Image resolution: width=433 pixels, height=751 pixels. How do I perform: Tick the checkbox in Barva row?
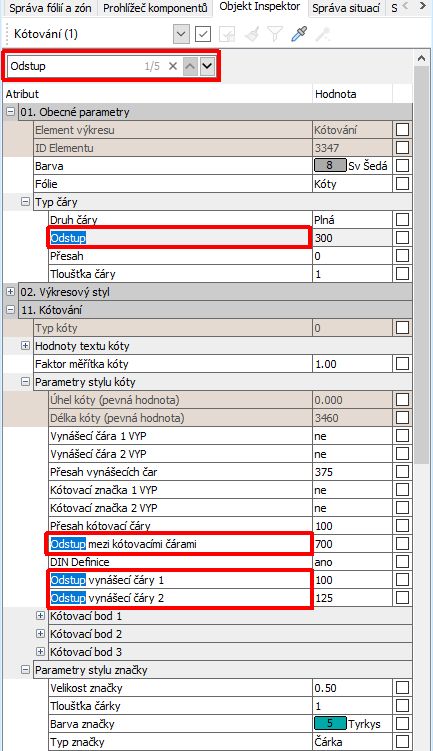[402, 166]
